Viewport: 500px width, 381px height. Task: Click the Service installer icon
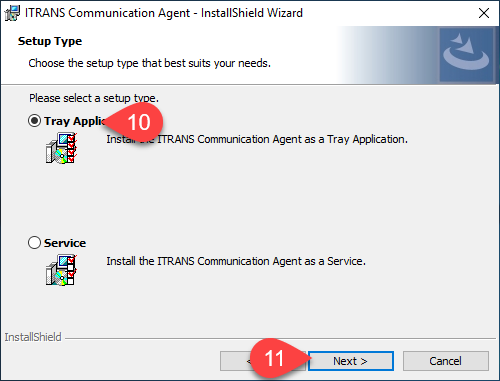pyautogui.click(x=62, y=270)
